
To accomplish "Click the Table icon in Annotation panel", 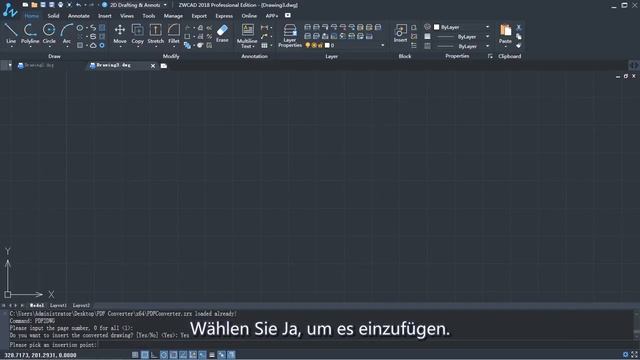I will (264, 45).
